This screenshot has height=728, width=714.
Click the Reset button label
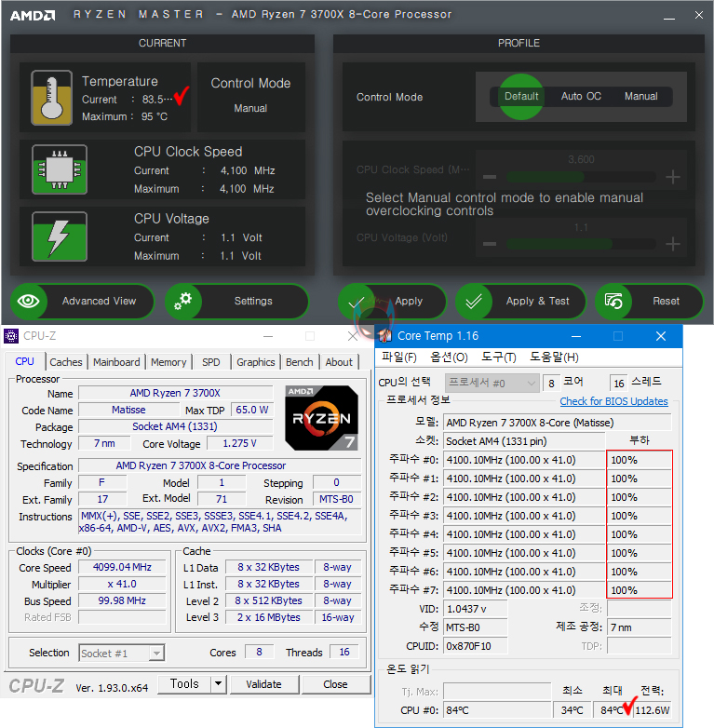666,301
